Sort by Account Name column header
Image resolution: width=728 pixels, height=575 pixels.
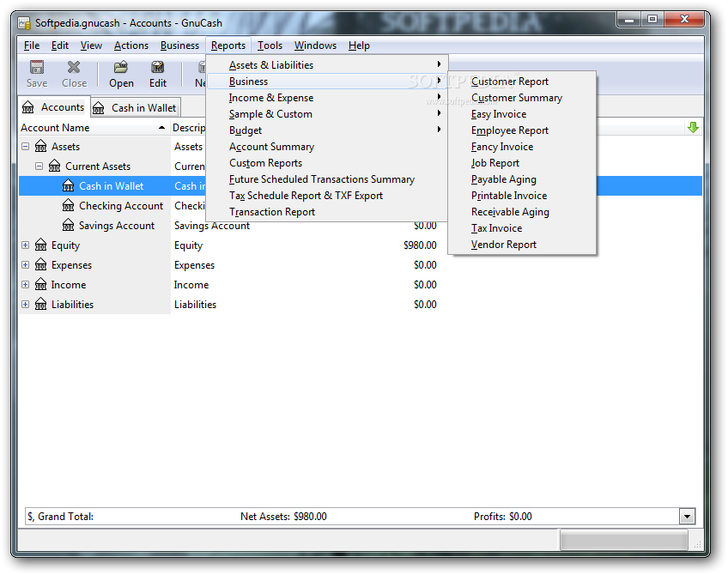(93, 128)
